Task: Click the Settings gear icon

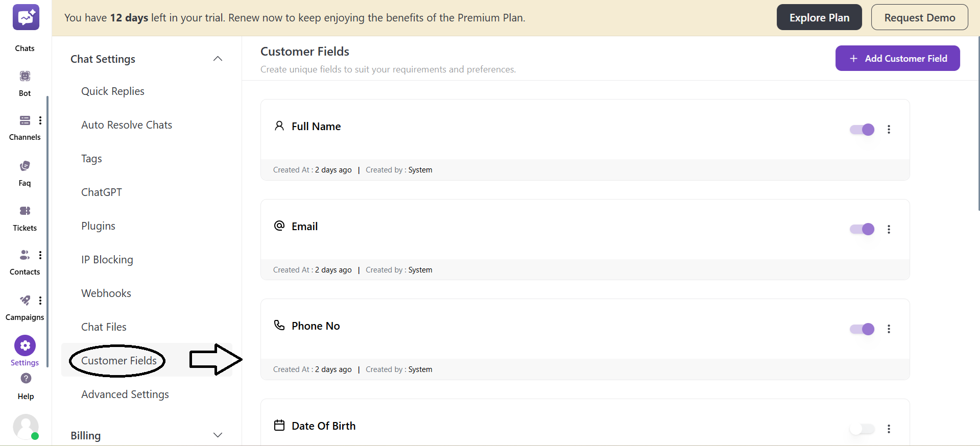Action: coord(25,345)
